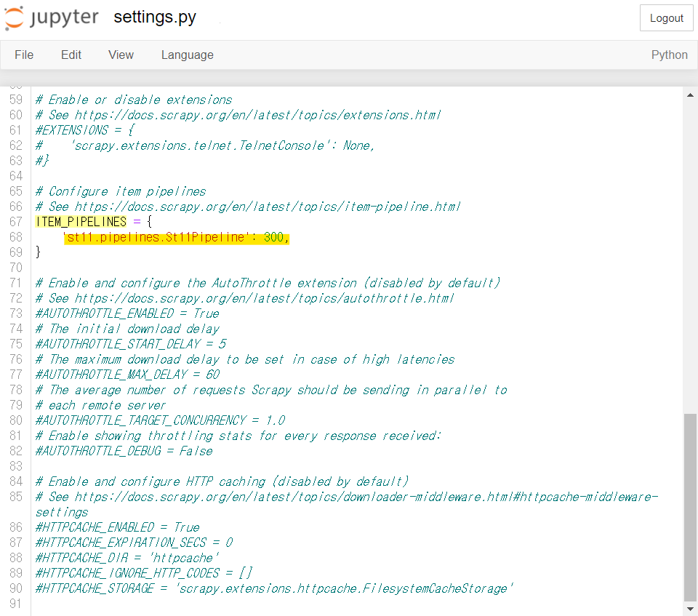Click the closing brace on line 69
Viewport: 698px width, 616px height.
point(39,252)
